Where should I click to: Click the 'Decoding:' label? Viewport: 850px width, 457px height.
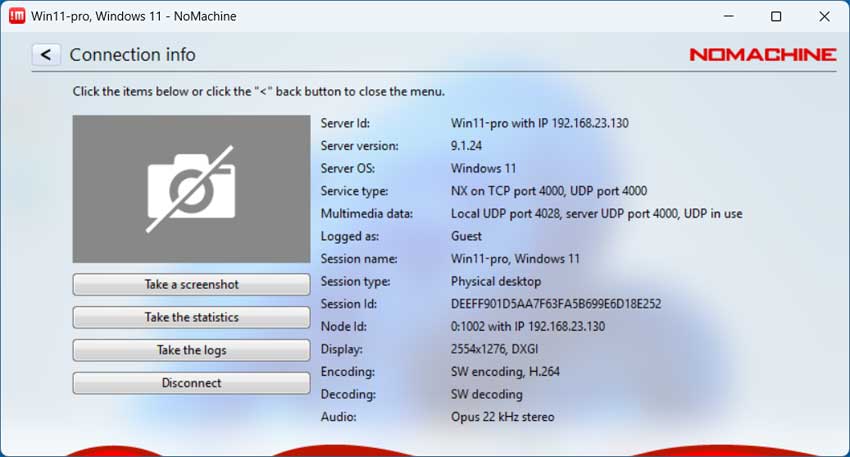pyautogui.click(x=347, y=394)
